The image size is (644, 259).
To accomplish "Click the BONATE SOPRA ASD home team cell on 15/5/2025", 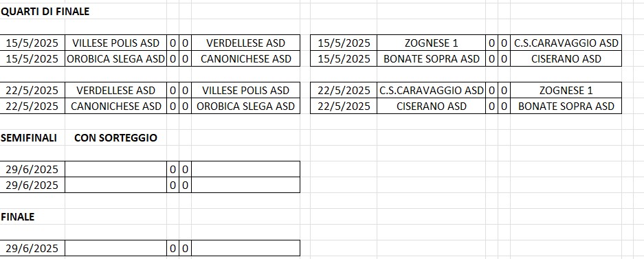I will click(431, 59).
